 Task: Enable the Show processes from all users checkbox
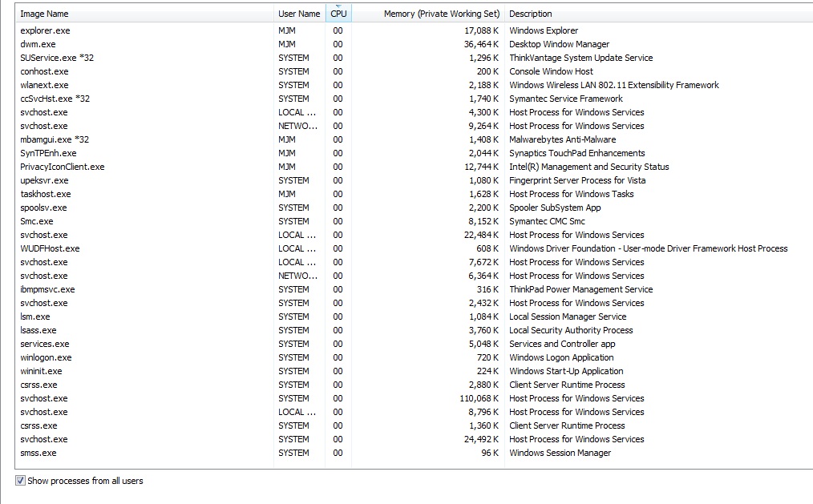[20, 481]
